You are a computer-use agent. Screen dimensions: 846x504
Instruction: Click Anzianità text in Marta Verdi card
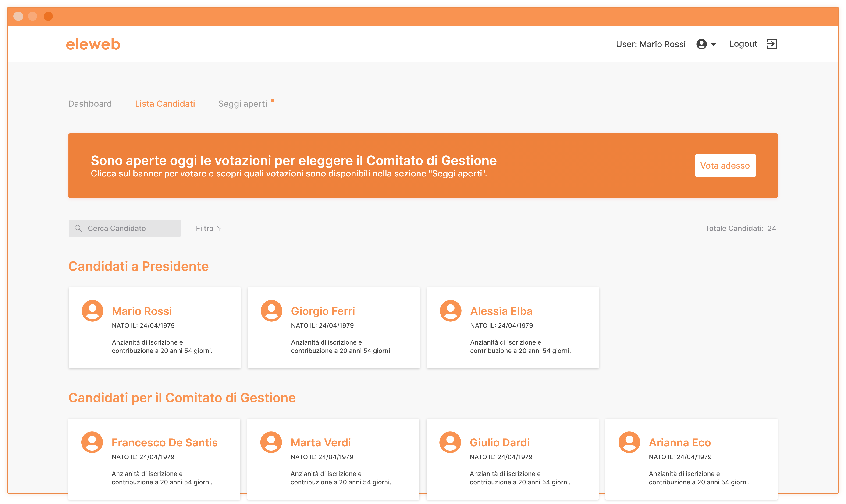click(x=341, y=478)
